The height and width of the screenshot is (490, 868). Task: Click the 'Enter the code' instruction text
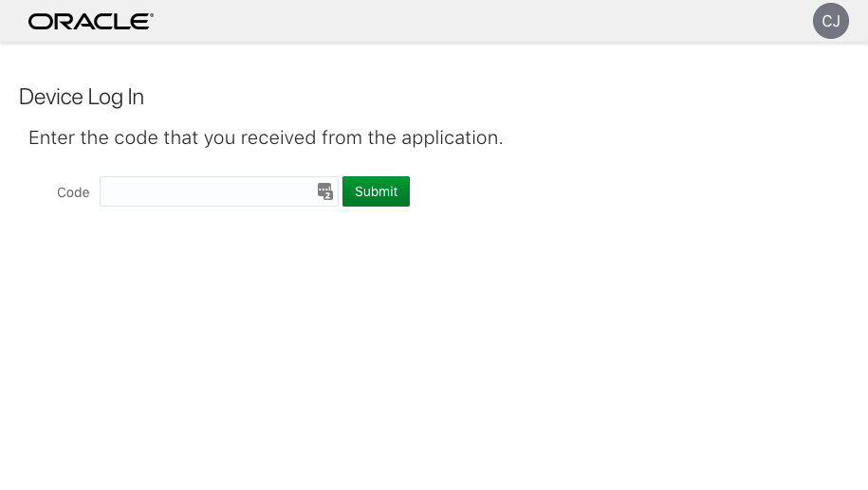pos(266,137)
